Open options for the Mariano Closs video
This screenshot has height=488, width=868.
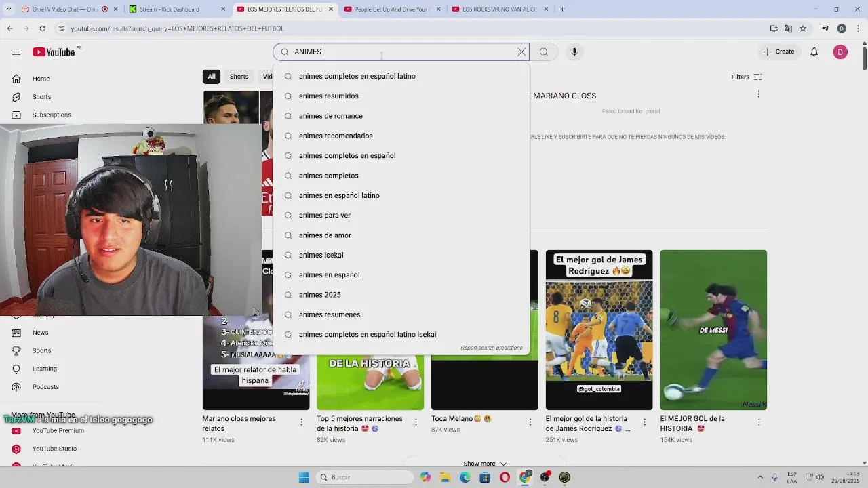tap(758, 94)
